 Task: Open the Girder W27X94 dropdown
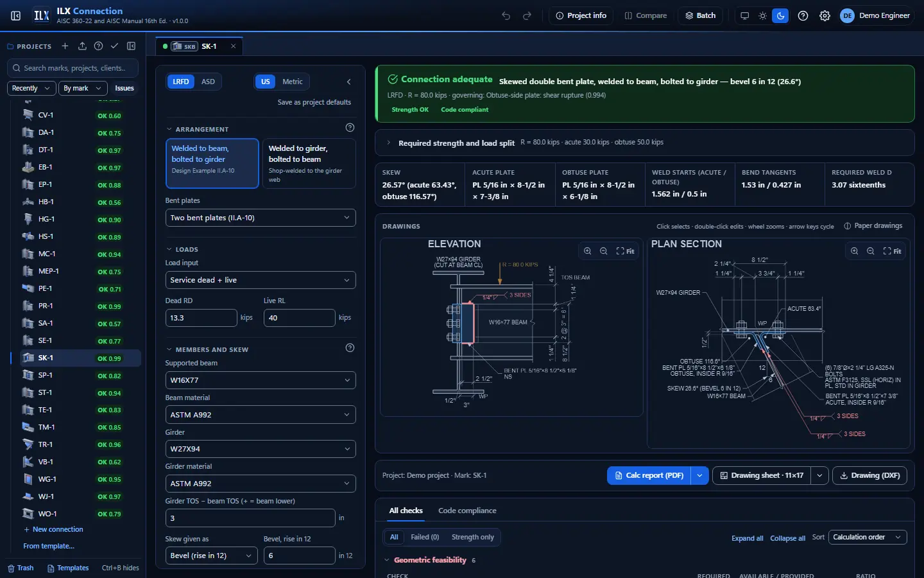[261, 449]
